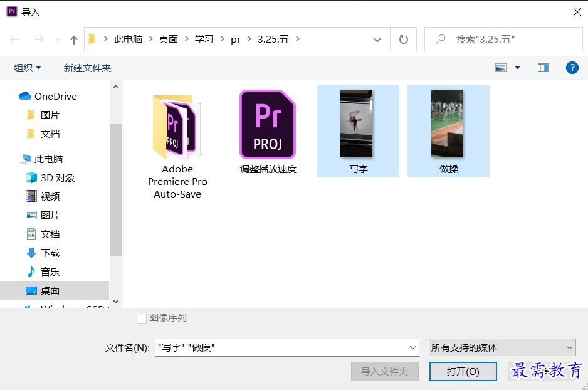Image resolution: width=588 pixels, height=390 pixels.
Task: Select the 调整播放速度 project file
Action: point(268,132)
